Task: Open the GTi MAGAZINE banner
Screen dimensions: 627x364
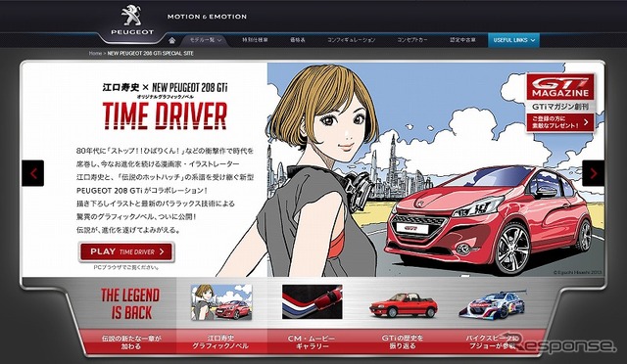Action: 560,87
